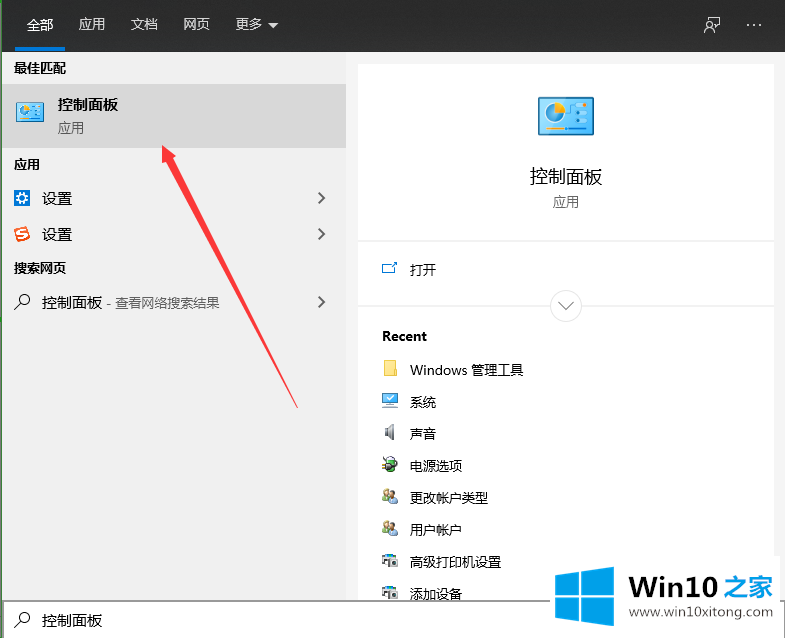
Task: Open the feedback icon in header
Action: coord(712,25)
